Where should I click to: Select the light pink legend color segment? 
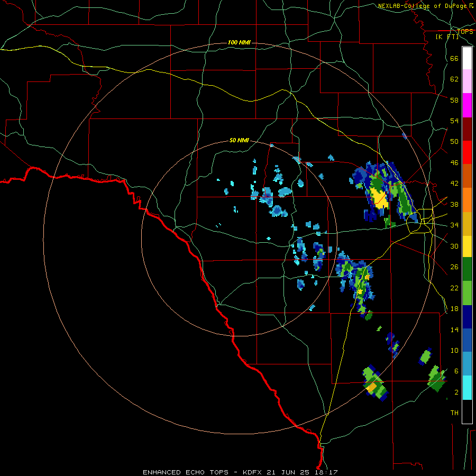tap(467, 81)
